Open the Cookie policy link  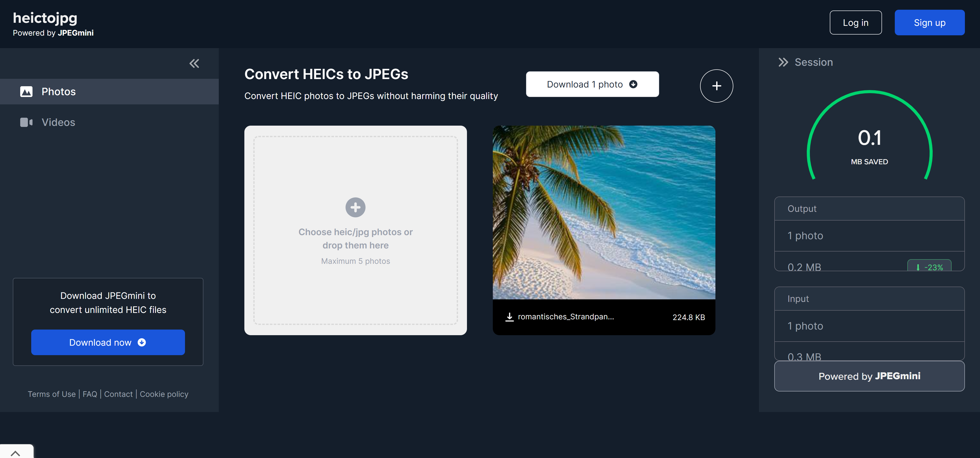click(x=164, y=394)
